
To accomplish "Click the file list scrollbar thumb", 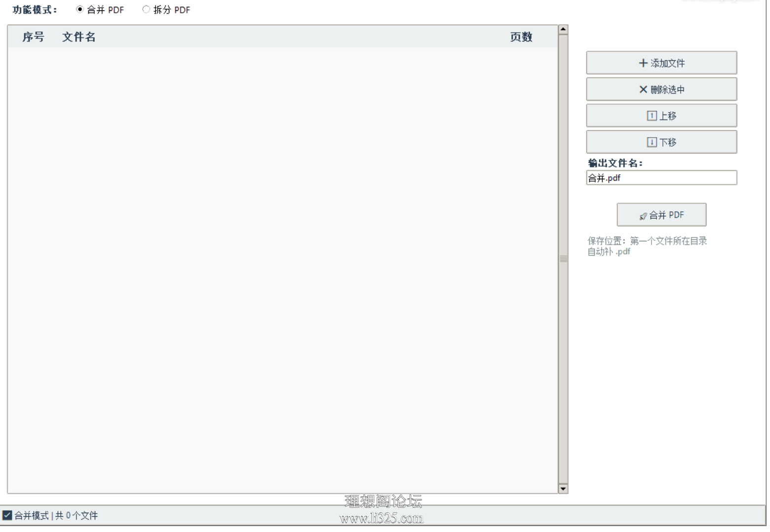I will click(x=563, y=259).
